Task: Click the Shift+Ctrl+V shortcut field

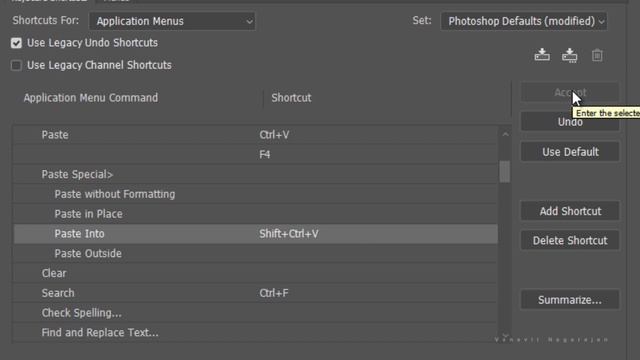Action: coord(289,234)
